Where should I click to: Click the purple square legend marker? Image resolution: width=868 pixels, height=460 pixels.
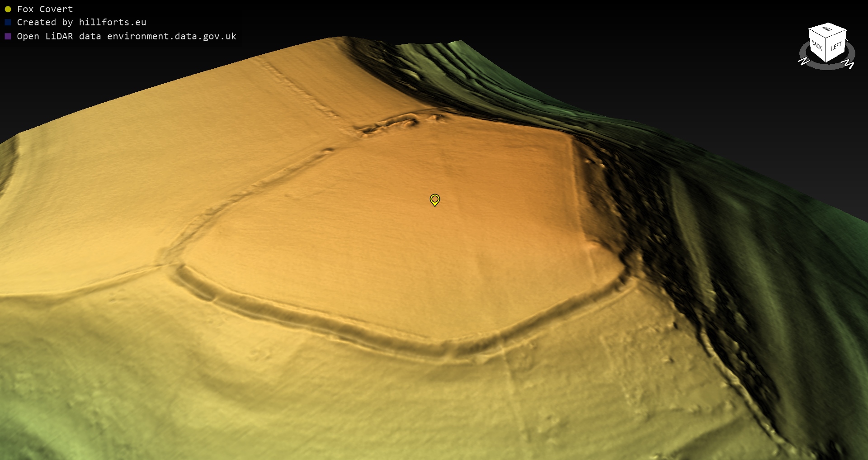click(8, 36)
